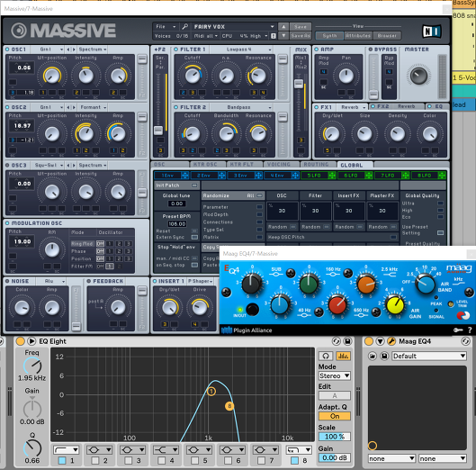Viewport: 476px width, 470px height.
Task: Click EQ Eight hot-swap preset icon
Action: coord(337,341)
